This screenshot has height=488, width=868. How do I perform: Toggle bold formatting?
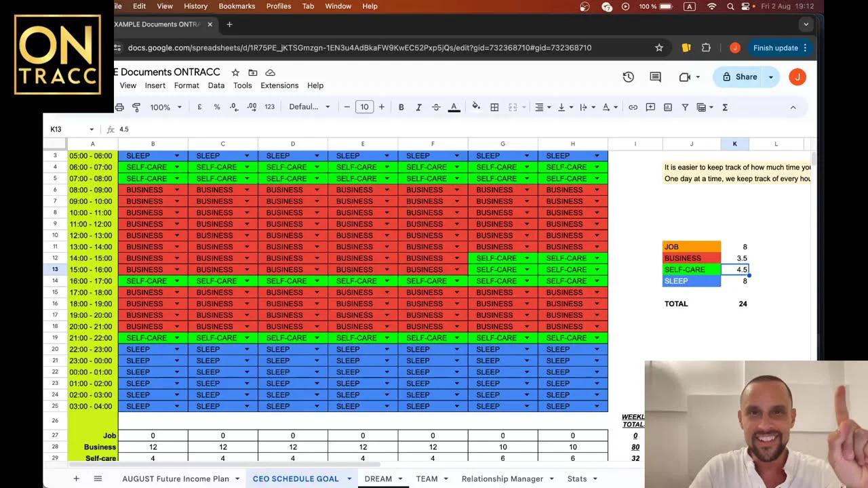[x=401, y=106]
